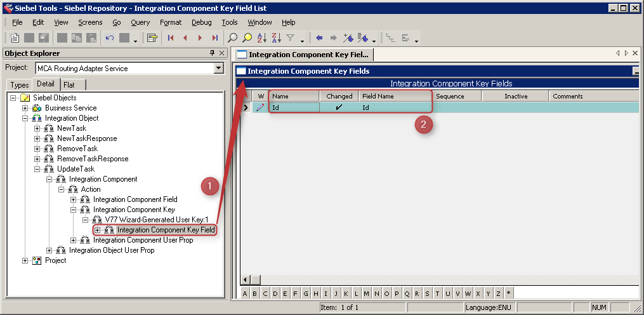This screenshot has height=315, width=644.
Task: Expand the RemoveTaskResponse node
Action: point(37,159)
